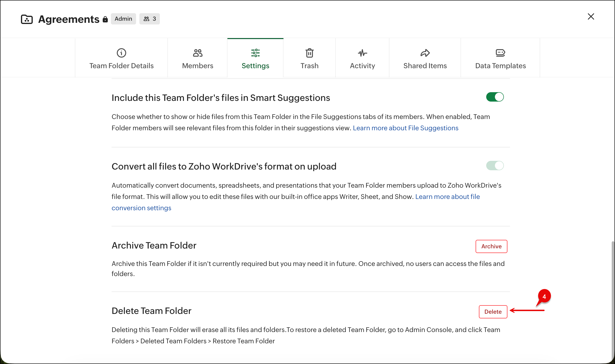
Task: Open the Members tab
Action: [198, 66]
